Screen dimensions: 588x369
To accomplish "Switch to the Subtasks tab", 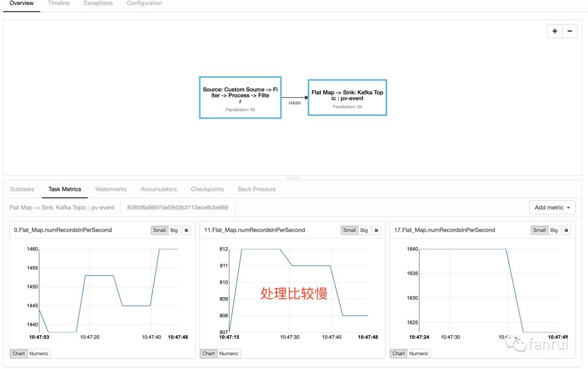I will [x=22, y=189].
